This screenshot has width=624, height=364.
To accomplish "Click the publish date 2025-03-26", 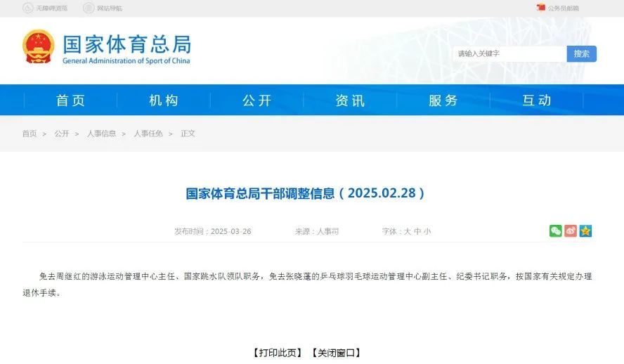I will tap(230, 231).
